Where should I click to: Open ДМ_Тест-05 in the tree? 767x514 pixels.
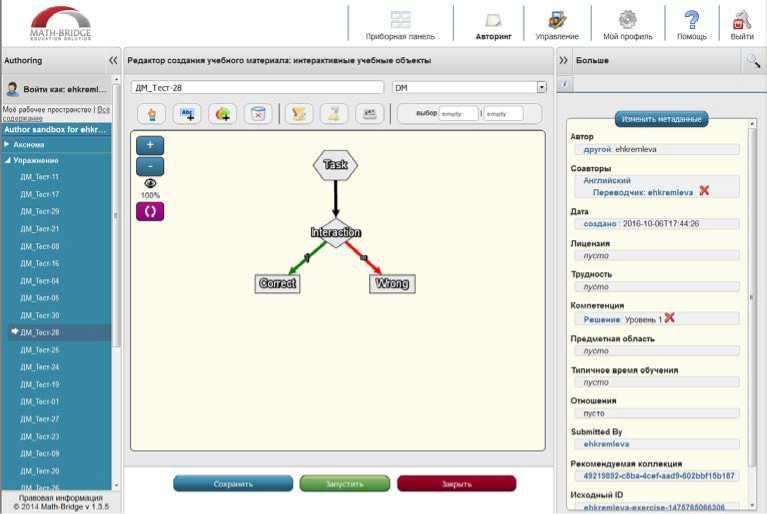(x=40, y=298)
